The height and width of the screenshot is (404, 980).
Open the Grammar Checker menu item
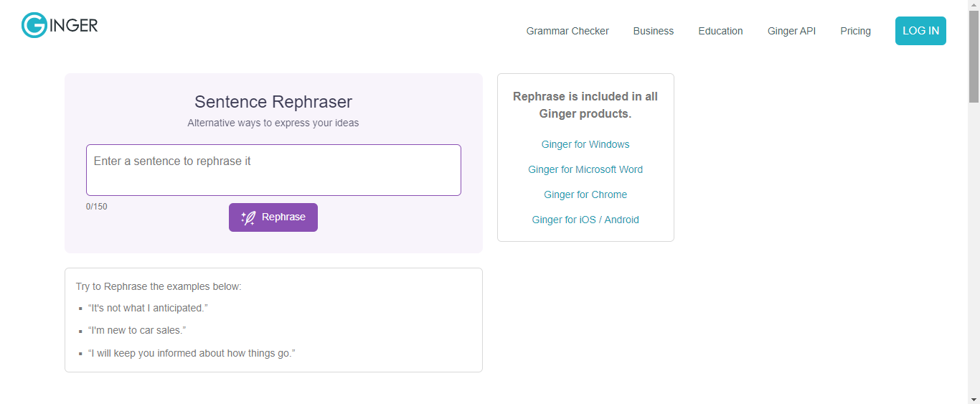coord(567,31)
